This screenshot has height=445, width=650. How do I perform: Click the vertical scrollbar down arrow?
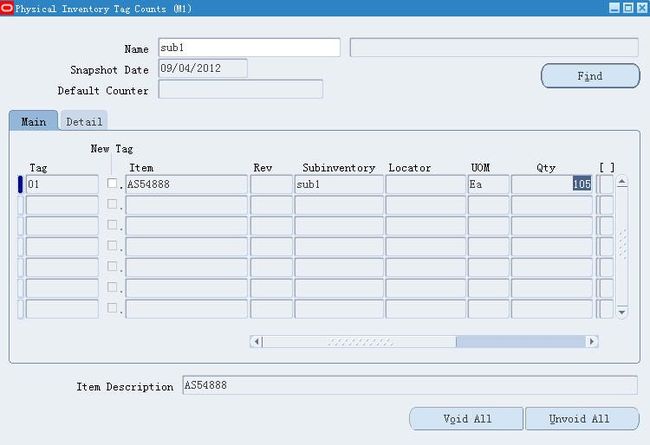pyautogui.click(x=622, y=312)
